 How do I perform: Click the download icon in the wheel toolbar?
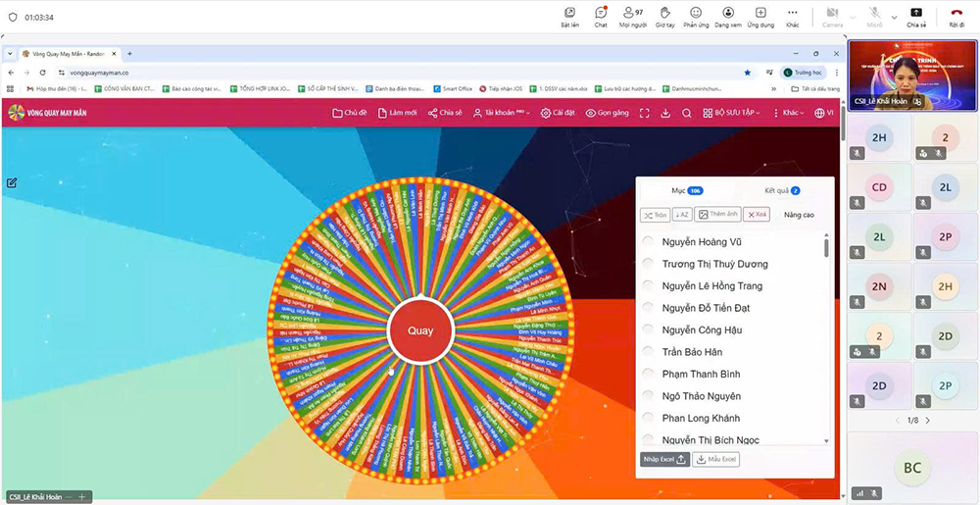[x=665, y=113]
